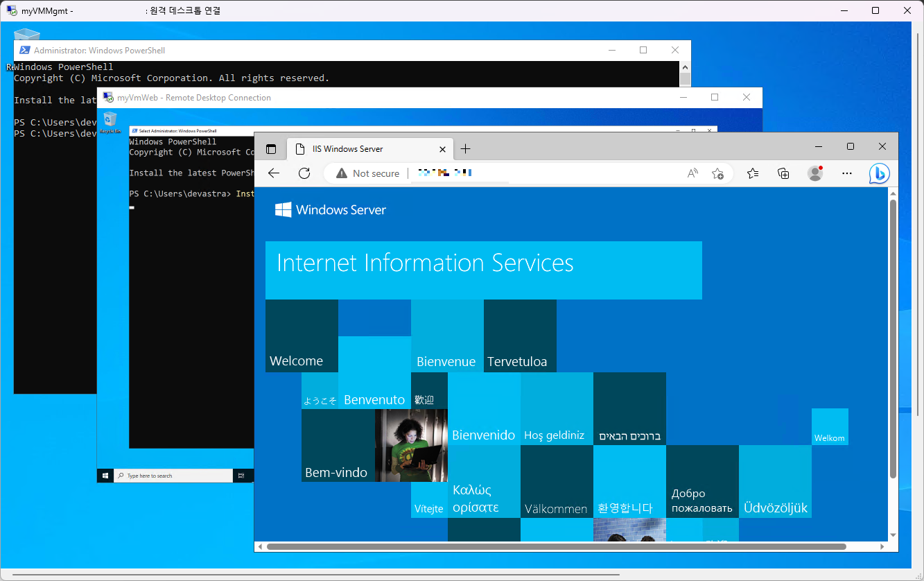
Task: Click the woman with laptop photo tile
Action: [x=411, y=445]
